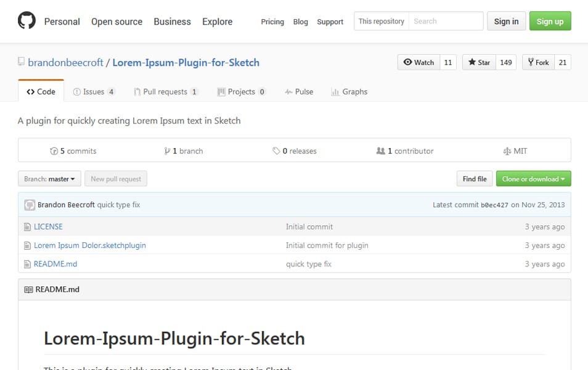Open Personal in top navigation
Viewport: 588px width, 370px height.
tap(62, 22)
